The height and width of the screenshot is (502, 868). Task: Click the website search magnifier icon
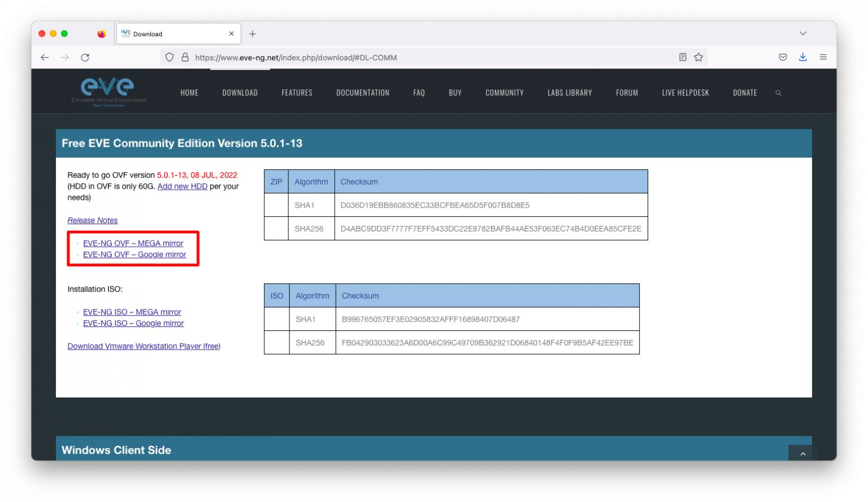point(778,93)
